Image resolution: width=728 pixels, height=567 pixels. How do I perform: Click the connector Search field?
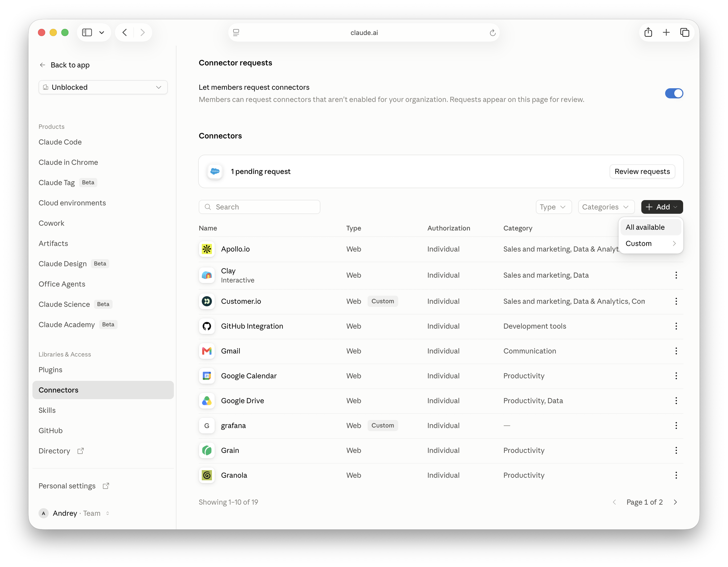[259, 207]
